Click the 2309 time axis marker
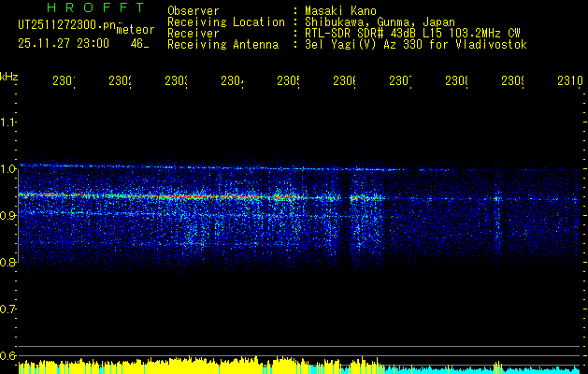The height and width of the screenshot is (374, 588). (512, 81)
